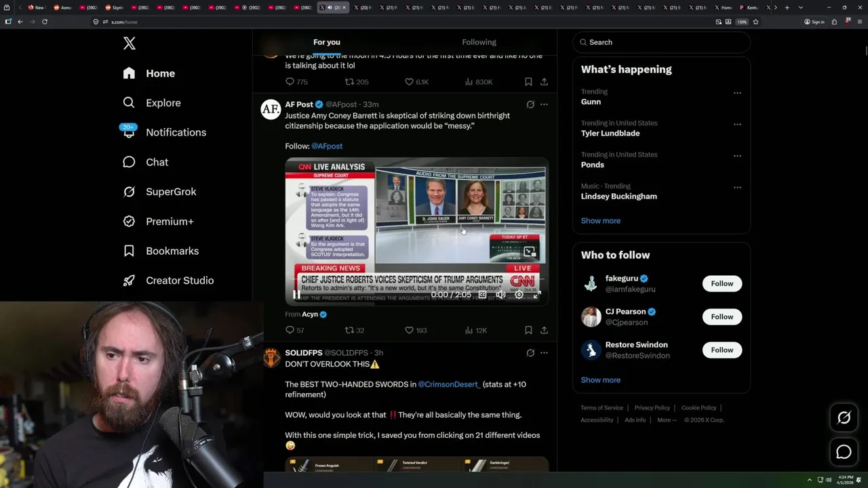The image size is (868, 488).
Task: Toggle closed captions on the video
Action: (482, 295)
